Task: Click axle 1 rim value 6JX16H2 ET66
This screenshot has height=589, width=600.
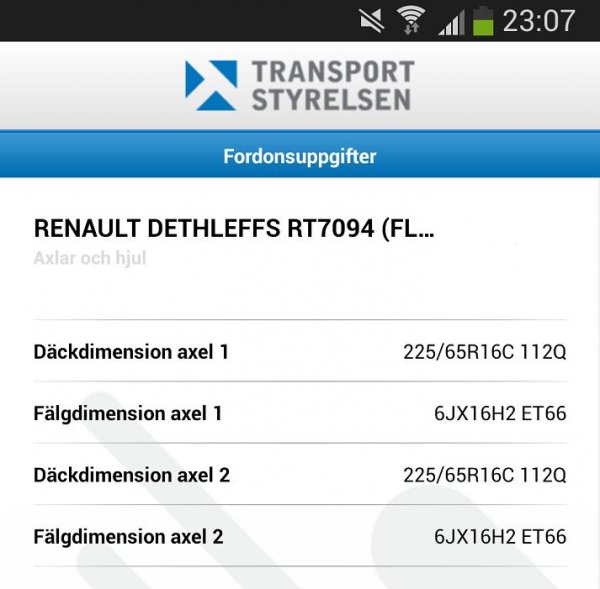Action: tap(500, 413)
